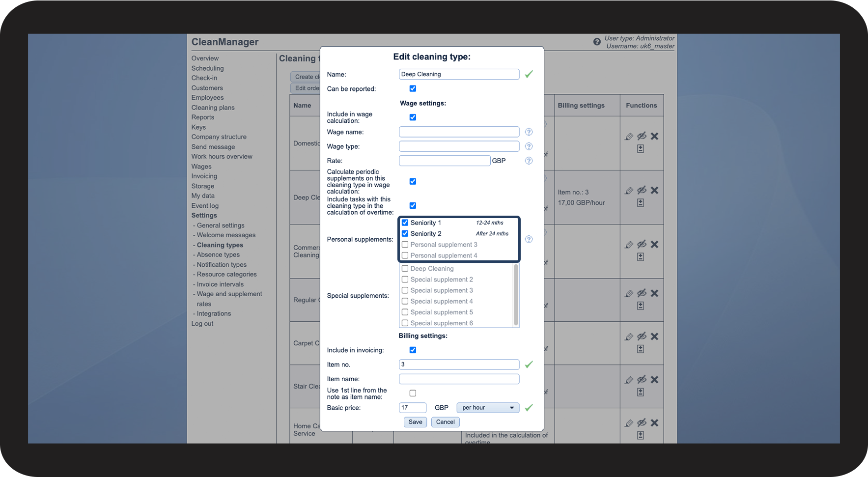Open the per hour price unit dropdown
Screen dimensions: 868x477
tap(487, 408)
